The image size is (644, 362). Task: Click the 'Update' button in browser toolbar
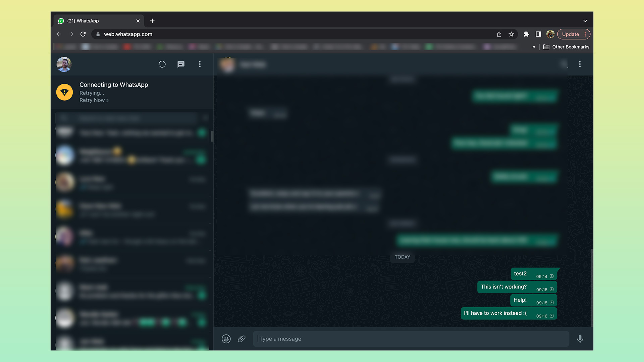click(570, 34)
